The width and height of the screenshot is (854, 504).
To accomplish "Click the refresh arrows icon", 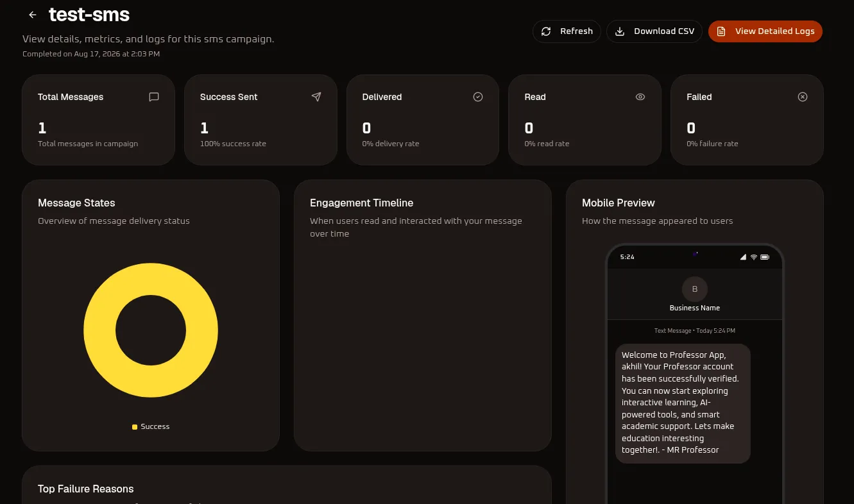I will point(546,31).
